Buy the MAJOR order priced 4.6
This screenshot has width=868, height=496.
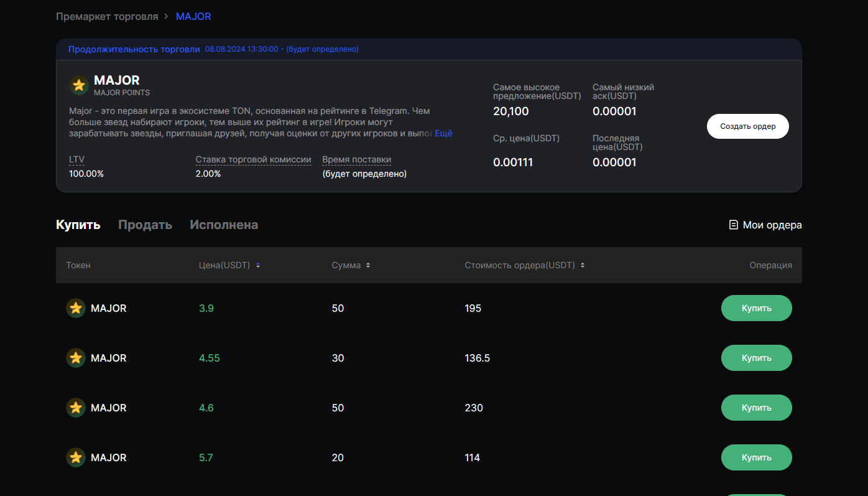[757, 408]
